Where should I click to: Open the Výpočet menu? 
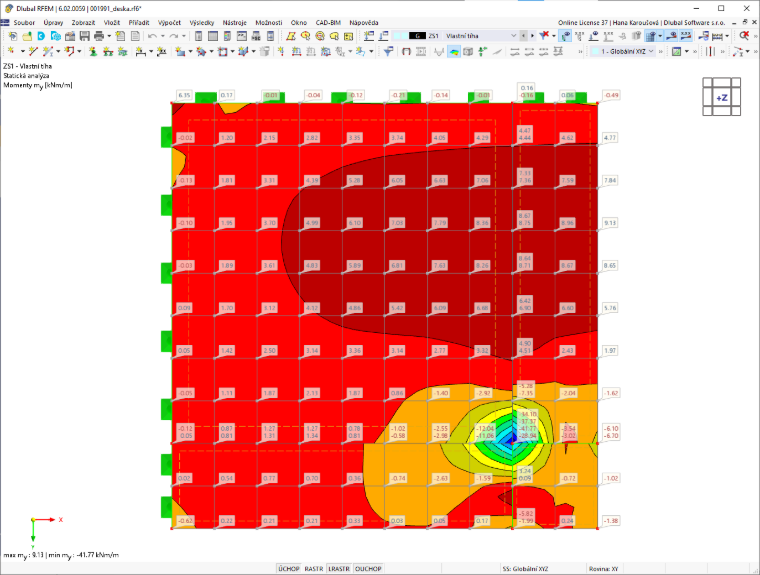tap(169, 22)
